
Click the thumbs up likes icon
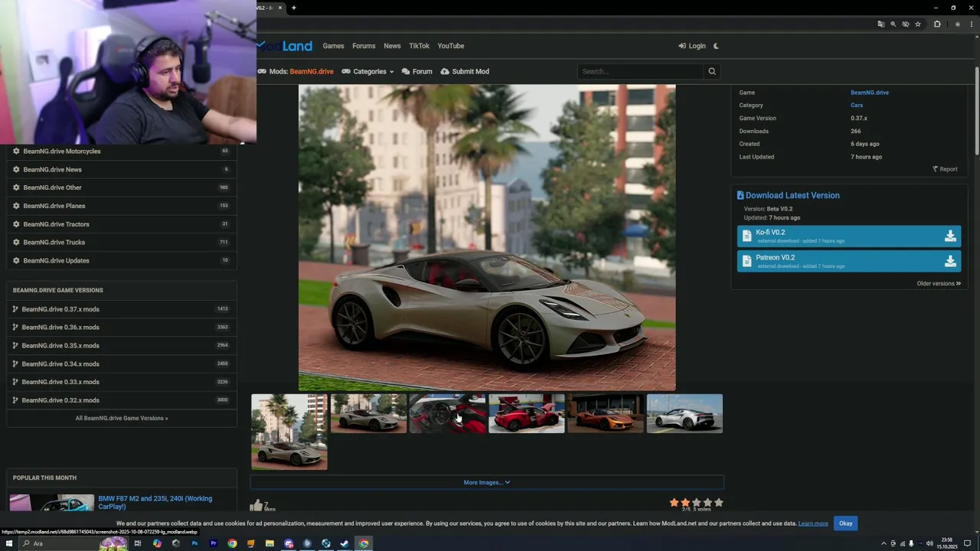[x=256, y=505]
